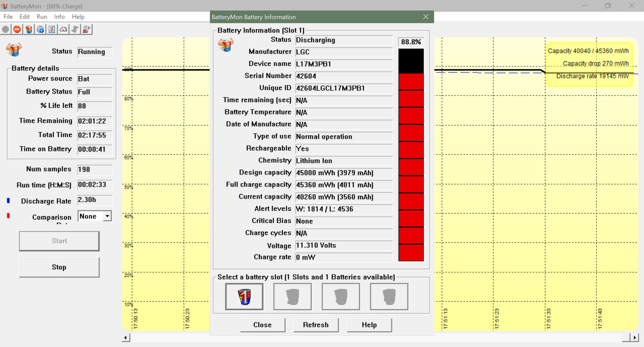Click the Capacity 40040 / 45360 mWh chart label

(x=588, y=51)
